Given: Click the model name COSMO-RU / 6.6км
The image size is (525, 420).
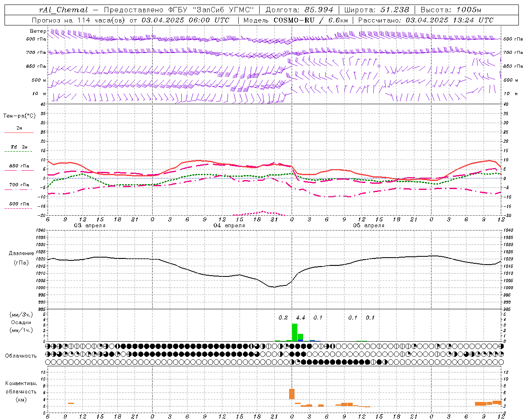Looking at the screenshot, I should click(310, 20).
